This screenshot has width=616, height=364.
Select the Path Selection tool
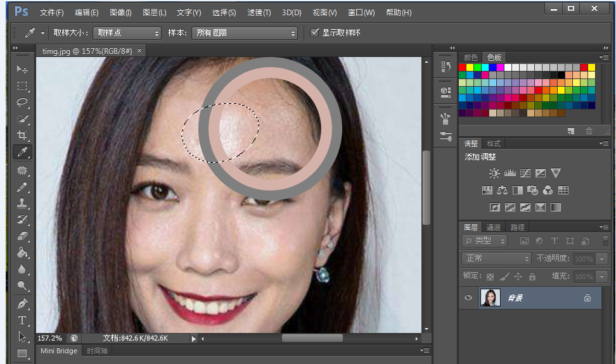click(22, 337)
